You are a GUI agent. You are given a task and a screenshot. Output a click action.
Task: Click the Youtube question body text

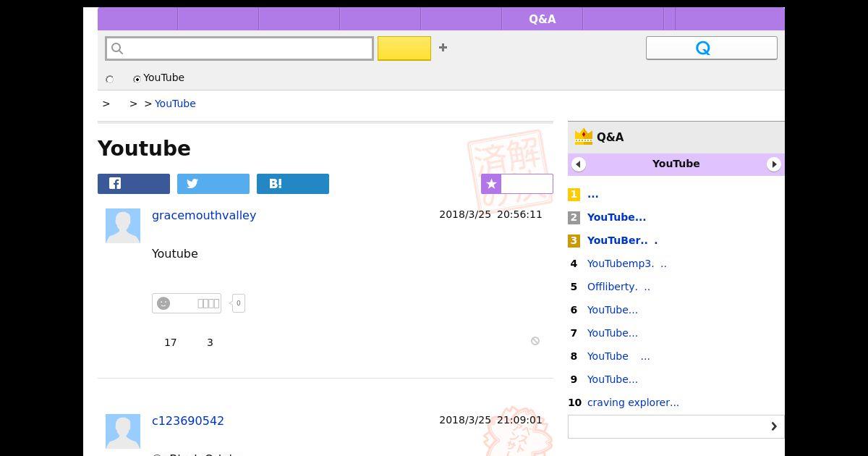pyautogui.click(x=175, y=253)
